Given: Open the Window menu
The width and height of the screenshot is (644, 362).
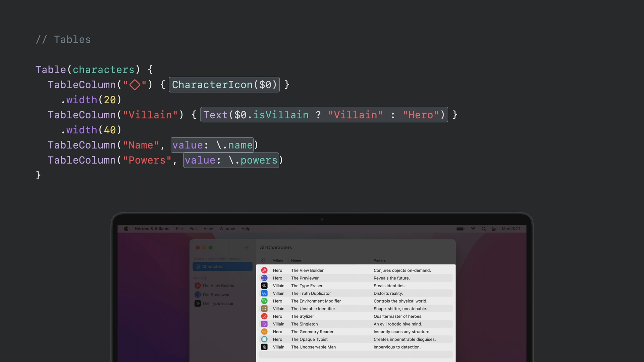Looking at the screenshot, I should coord(227,229).
